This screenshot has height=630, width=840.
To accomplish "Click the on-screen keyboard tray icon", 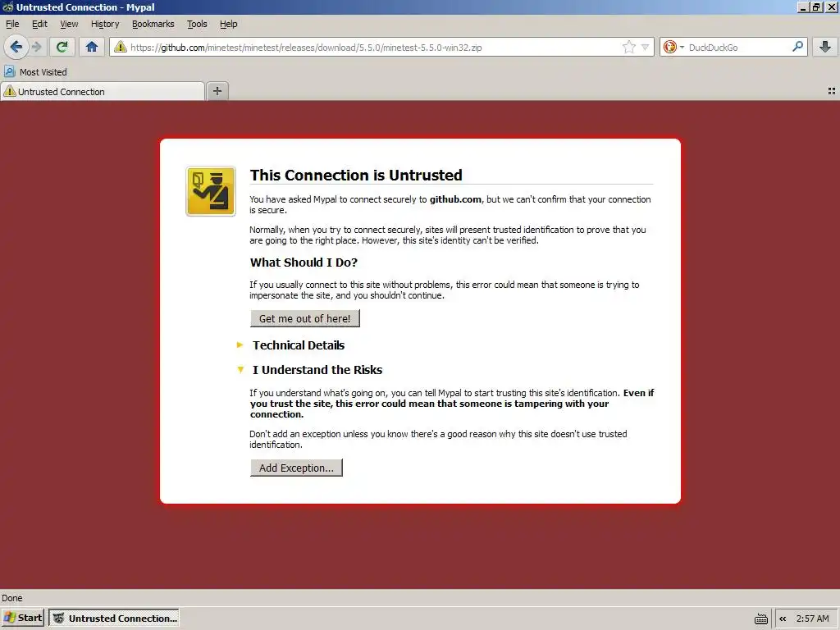I will coord(760,619).
